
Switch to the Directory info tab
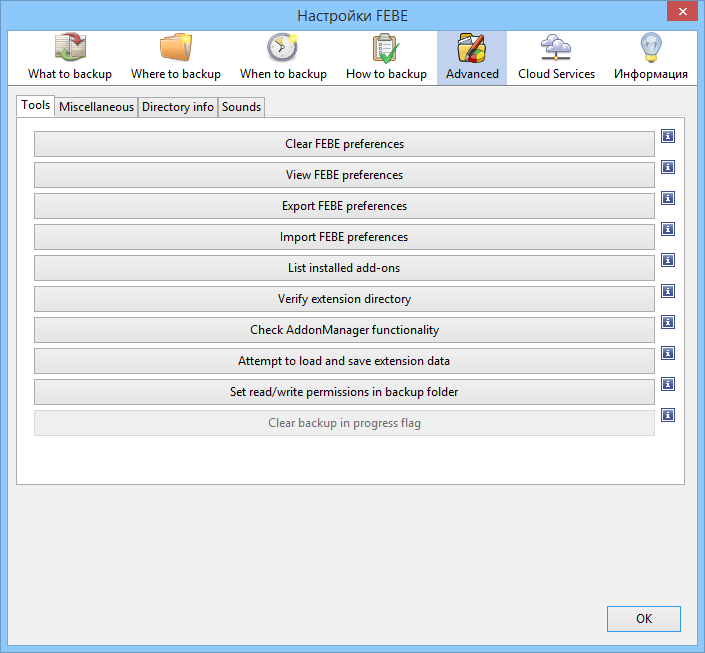point(178,107)
